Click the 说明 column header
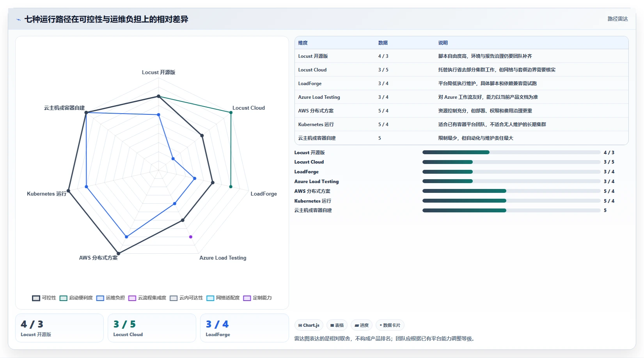644x358 pixels. 443,43
